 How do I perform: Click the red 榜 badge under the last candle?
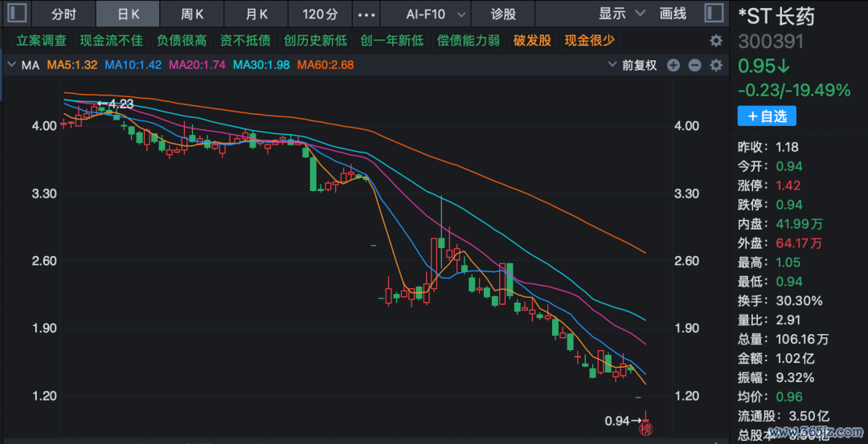click(645, 430)
